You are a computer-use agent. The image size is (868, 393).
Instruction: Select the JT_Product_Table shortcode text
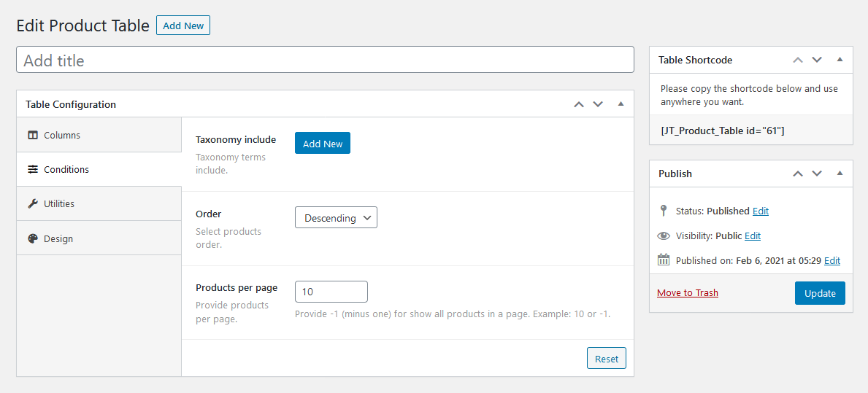[723, 131]
